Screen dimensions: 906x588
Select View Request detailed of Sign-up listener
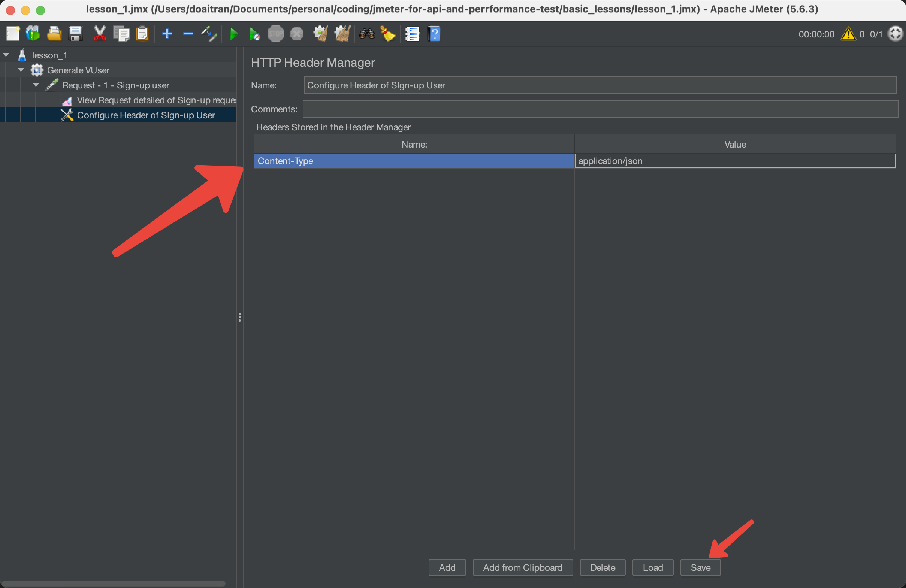pos(156,100)
